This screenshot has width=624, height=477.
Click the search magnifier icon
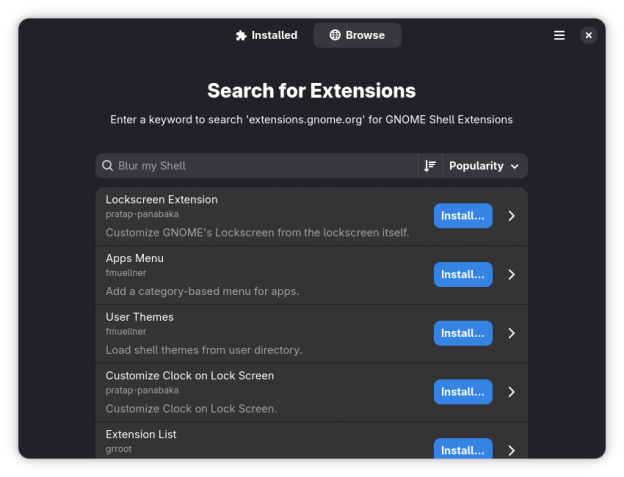click(x=107, y=166)
